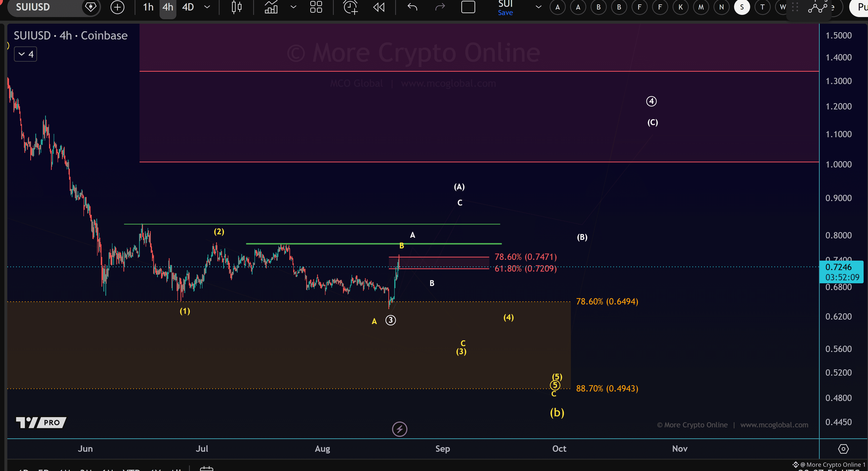The width and height of the screenshot is (868, 471).
Task: Click the Sep label on time axis
Action: (x=443, y=448)
